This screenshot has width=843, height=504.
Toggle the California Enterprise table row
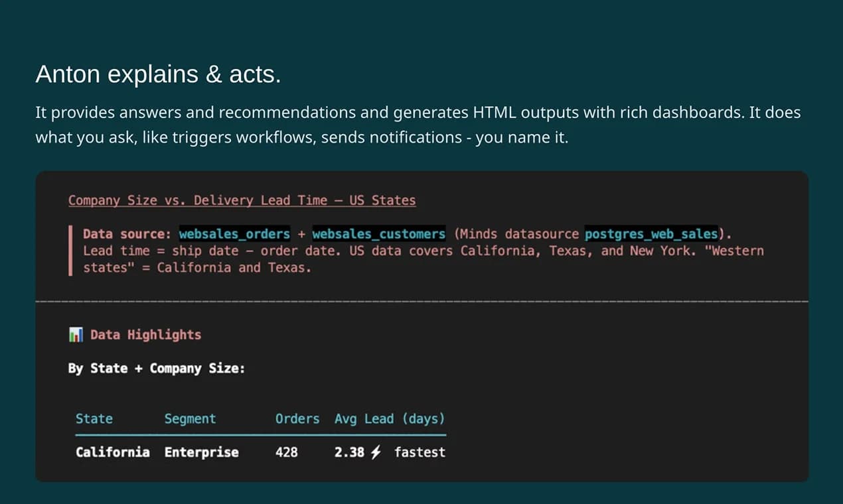(259, 452)
